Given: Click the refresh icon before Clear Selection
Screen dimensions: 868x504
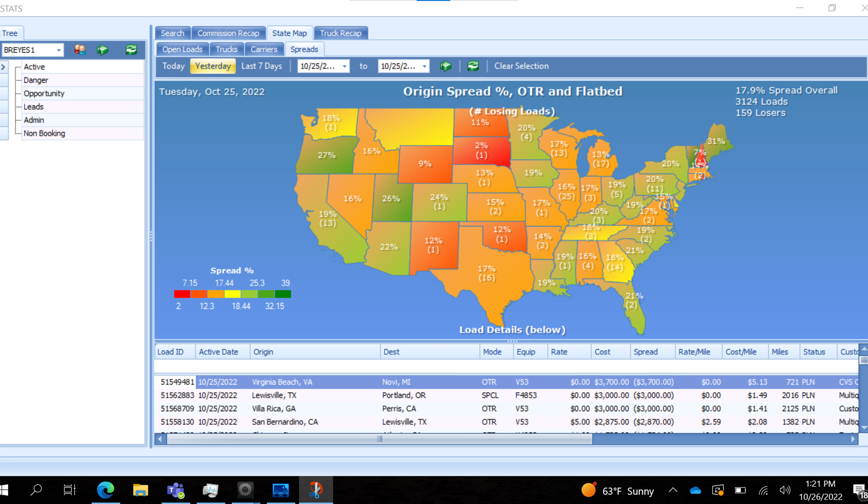Looking at the screenshot, I should [x=473, y=66].
